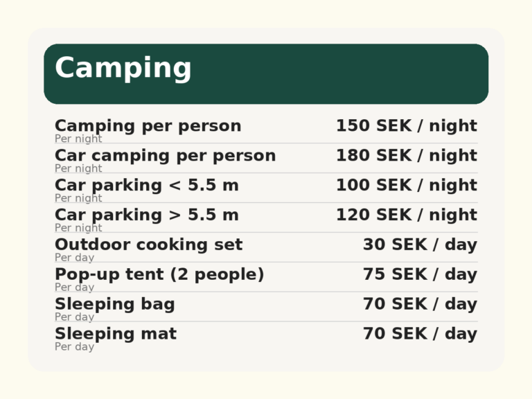Image resolution: width=532 pixels, height=399 pixels.
Task: Select the Sleeping mat item
Action: pyautogui.click(x=115, y=334)
